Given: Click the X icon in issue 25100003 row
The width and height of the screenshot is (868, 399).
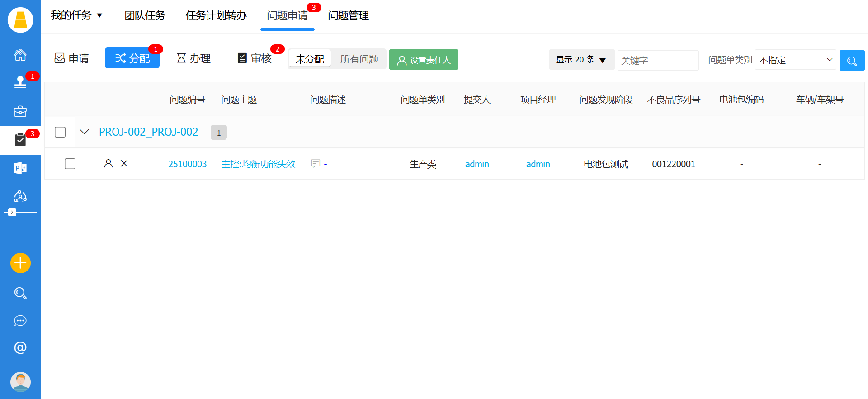Looking at the screenshot, I should [x=124, y=164].
